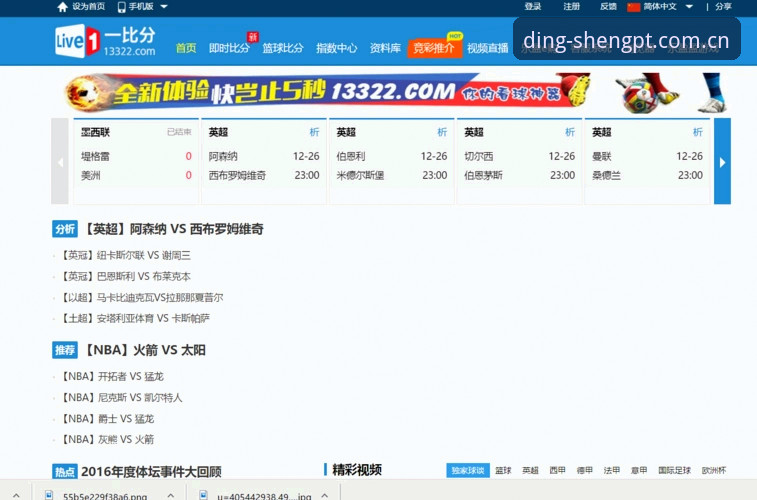Viewport: 757px width, 500px height.
Task: Open 【以超】马卡比迪克瓦VS拉那那夏普尔 article
Action: pos(141,298)
